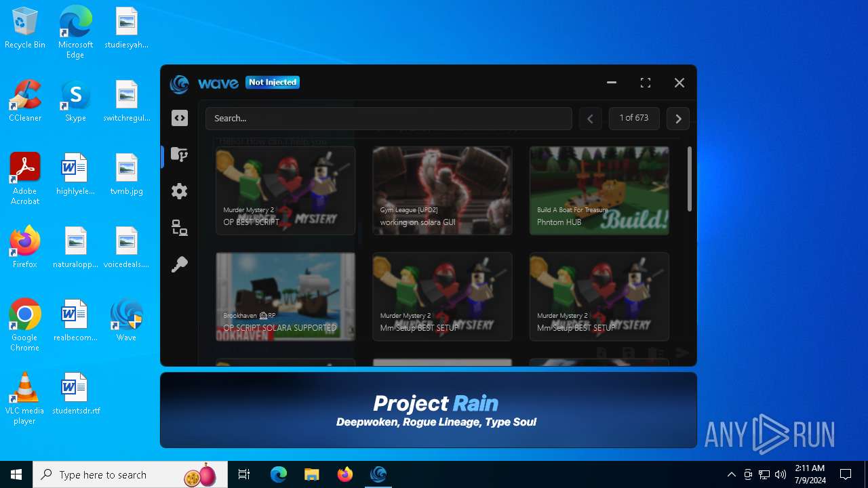This screenshot has height=488, width=868.
Task: Click the Wave logo in title bar
Action: point(180,83)
